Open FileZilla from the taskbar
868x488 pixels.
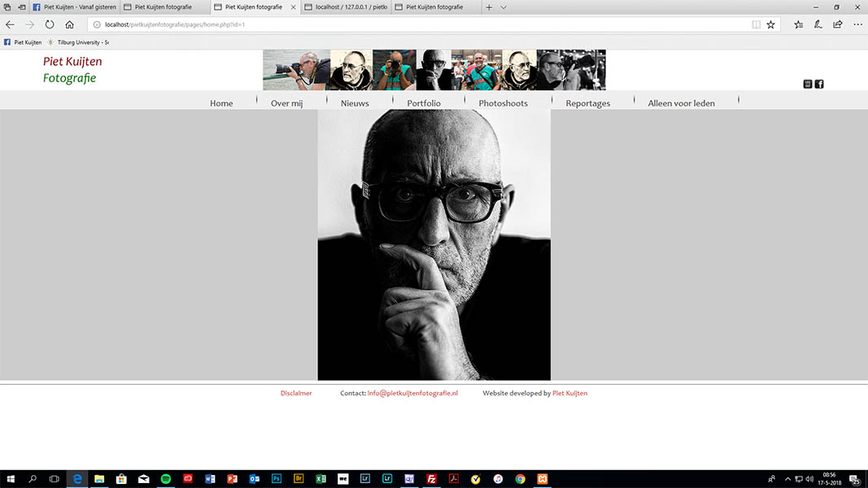(432, 479)
